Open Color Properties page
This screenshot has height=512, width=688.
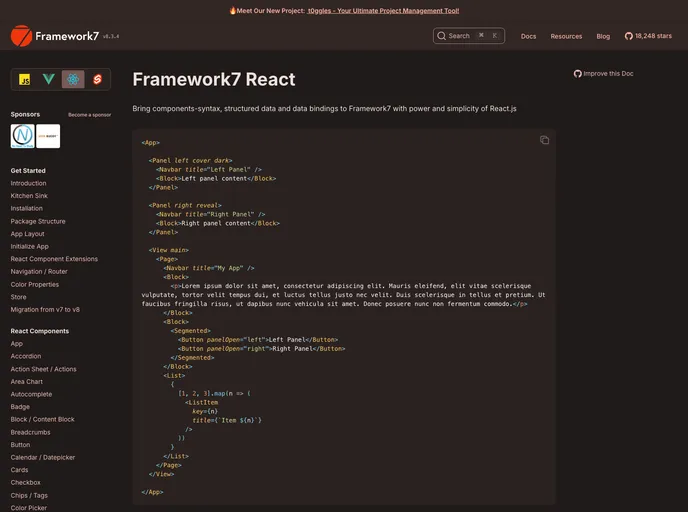click(x=35, y=284)
